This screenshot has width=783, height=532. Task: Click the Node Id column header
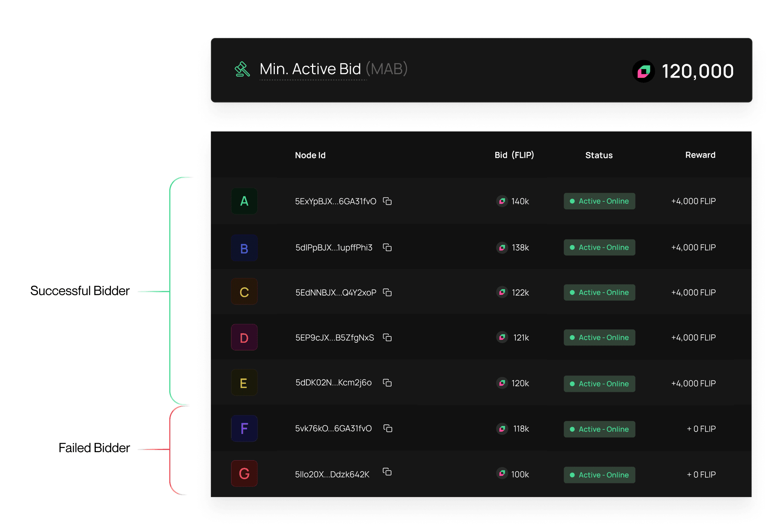(x=310, y=155)
